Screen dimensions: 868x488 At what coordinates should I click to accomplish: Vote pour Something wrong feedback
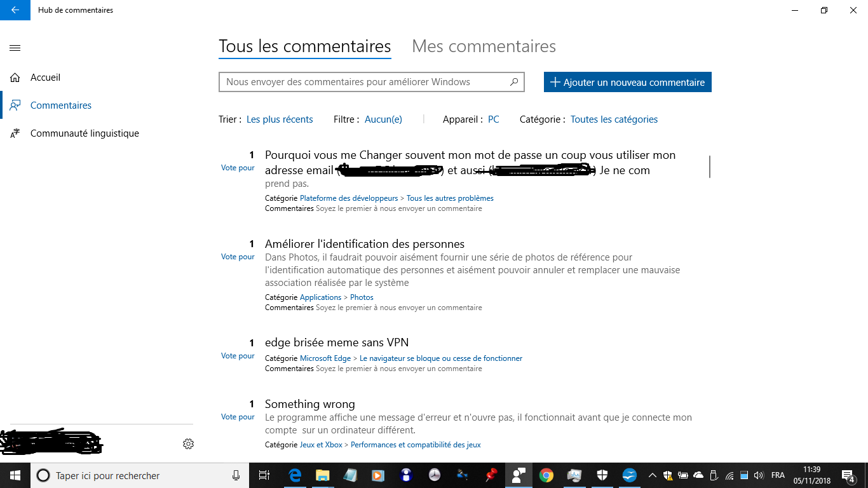point(238,417)
